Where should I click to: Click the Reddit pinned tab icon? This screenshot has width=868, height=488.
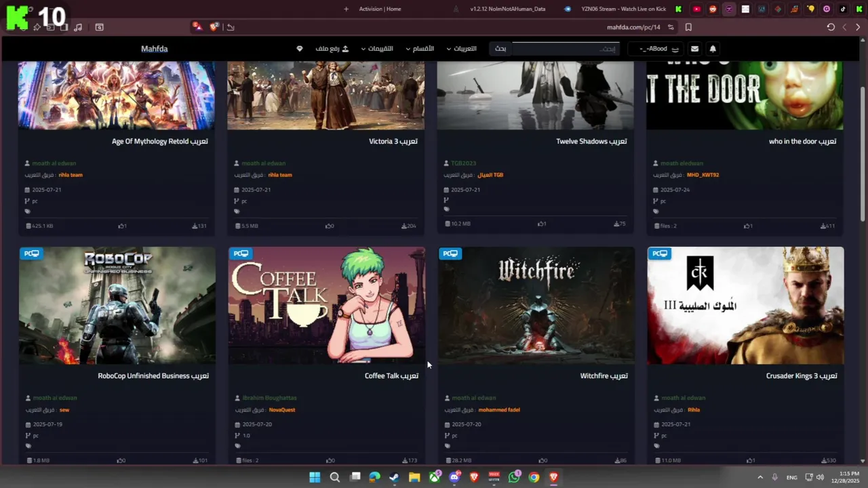[713, 9]
